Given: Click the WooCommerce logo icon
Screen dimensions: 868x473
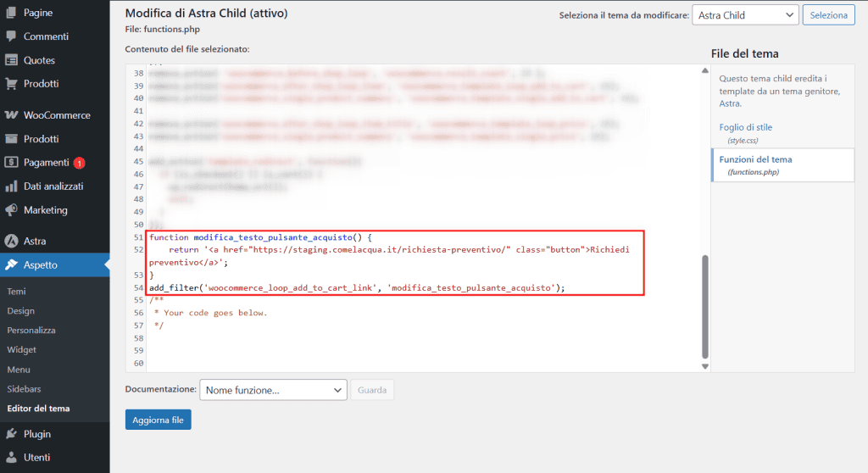Looking at the screenshot, I should (11, 114).
